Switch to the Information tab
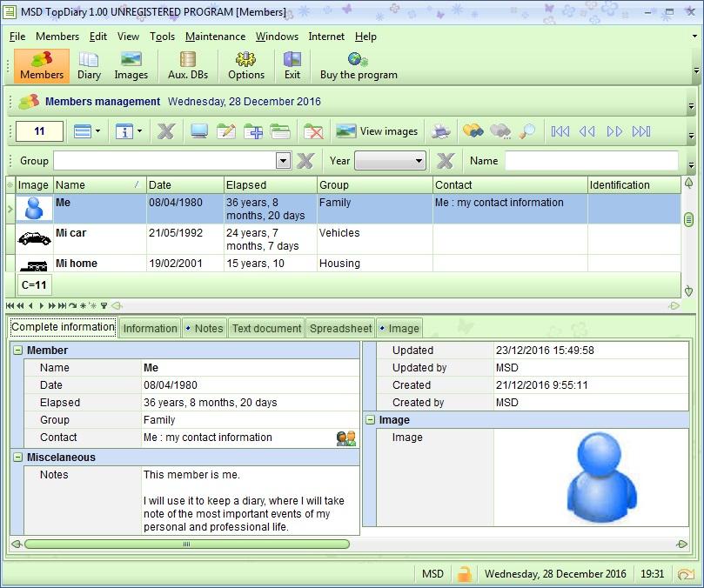Image resolution: width=704 pixels, height=588 pixels. (x=150, y=328)
